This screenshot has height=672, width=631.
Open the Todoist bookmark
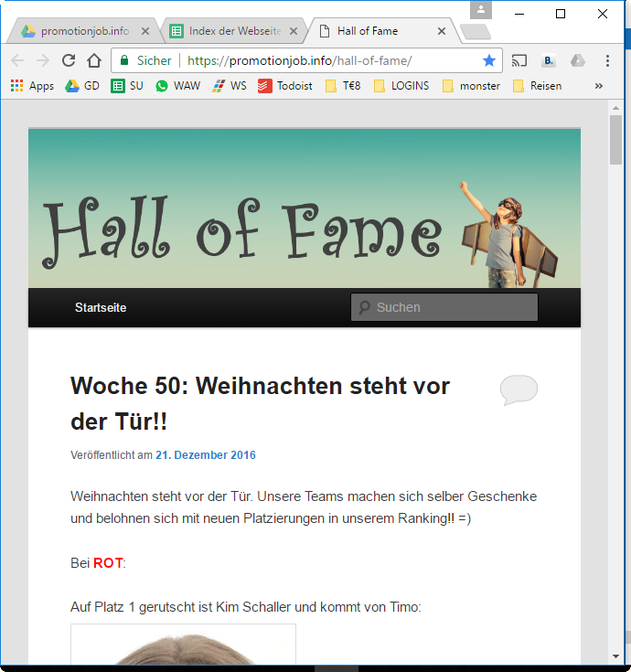coord(285,86)
